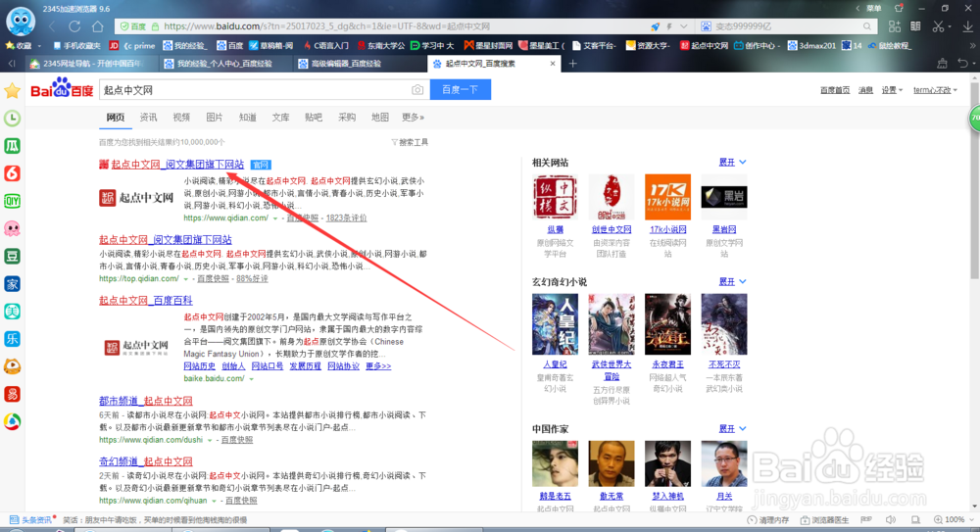
Task: Expand 展开 in 相关网站 section
Action: tap(732, 162)
